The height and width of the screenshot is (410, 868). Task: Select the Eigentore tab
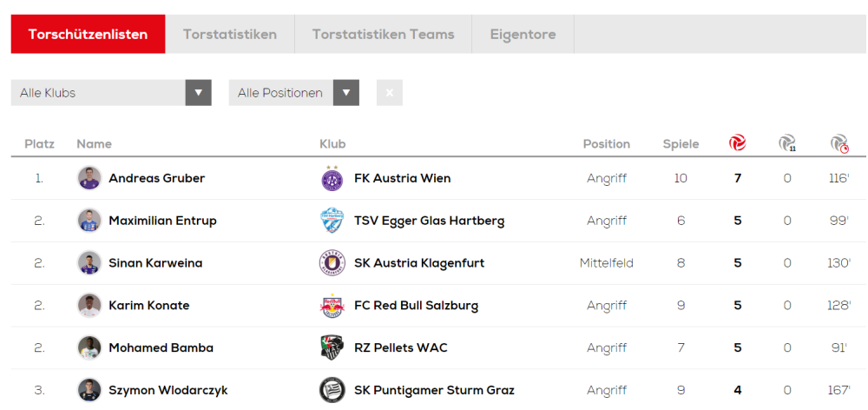[523, 35]
